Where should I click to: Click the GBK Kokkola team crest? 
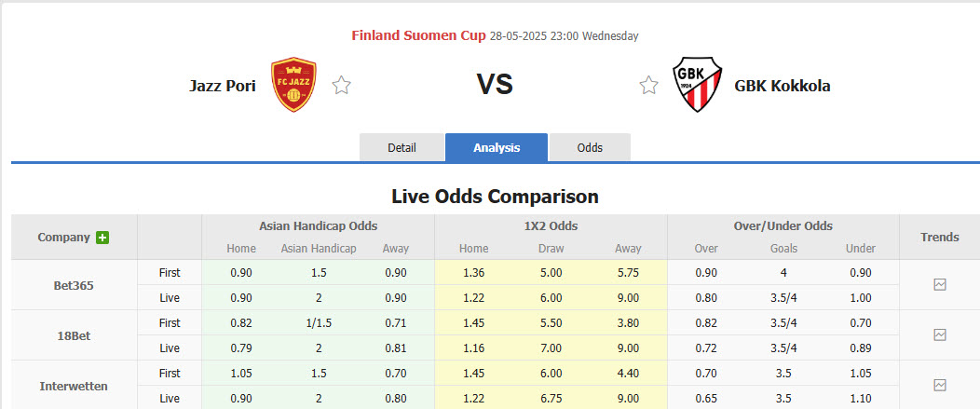(x=698, y=85)
